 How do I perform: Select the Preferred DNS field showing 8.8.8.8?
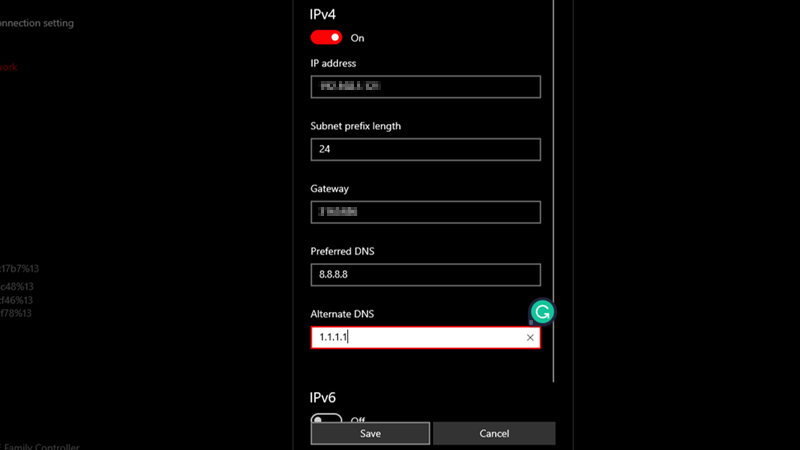425,275
